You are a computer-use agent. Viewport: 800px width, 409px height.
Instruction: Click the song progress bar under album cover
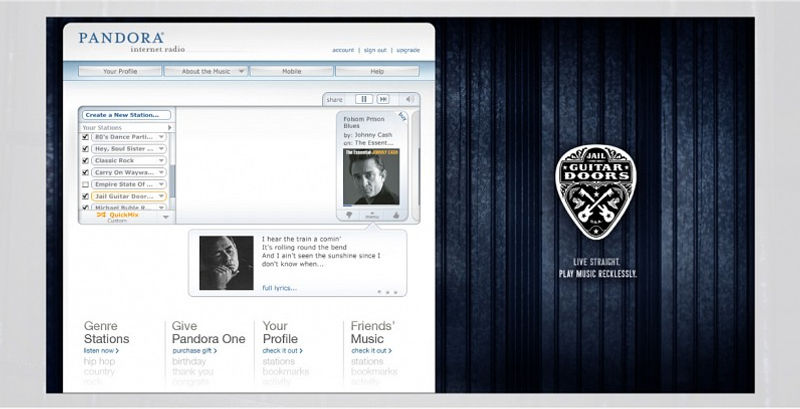[371, 206]
